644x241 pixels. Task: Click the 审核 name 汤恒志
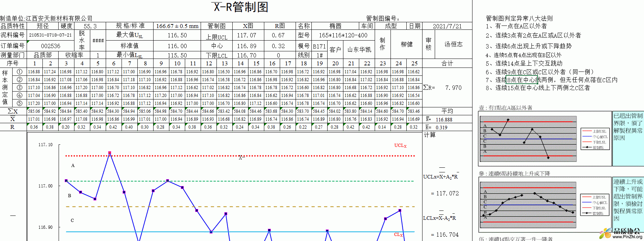pos(453,44)
